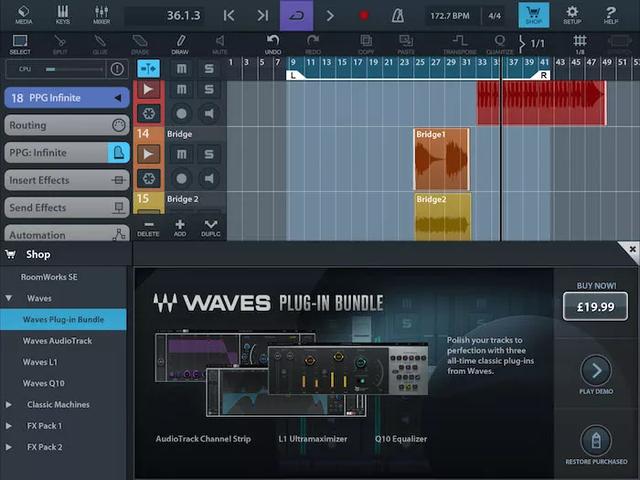Buy the bundle for £19.99
The height and width of the screenshot is (480, 640).
click(595, 307)
